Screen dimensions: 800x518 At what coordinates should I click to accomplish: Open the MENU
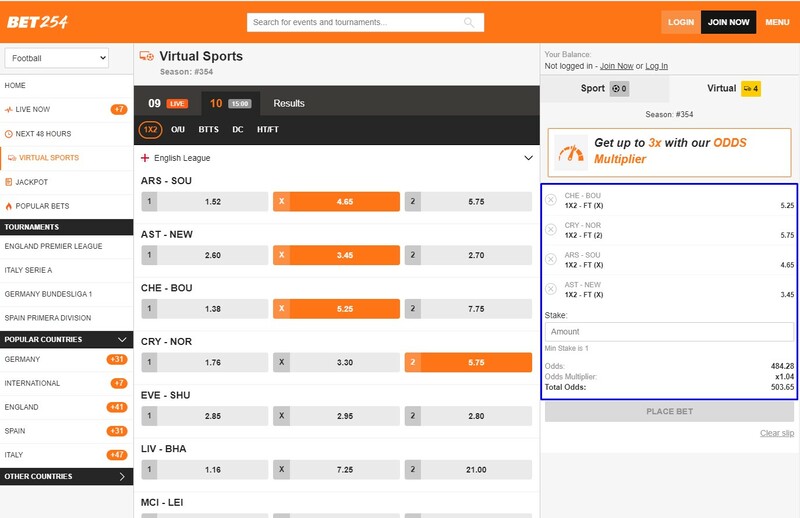point(777,22)
